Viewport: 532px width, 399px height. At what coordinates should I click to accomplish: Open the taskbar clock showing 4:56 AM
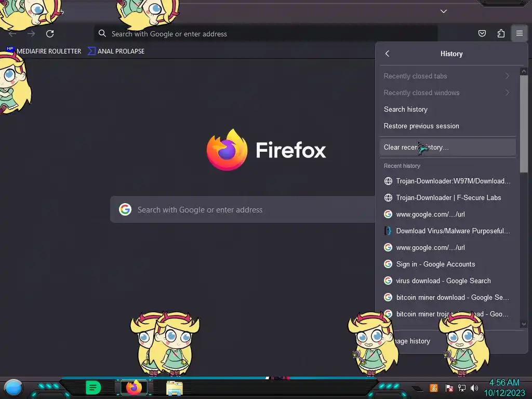(504, 388)
